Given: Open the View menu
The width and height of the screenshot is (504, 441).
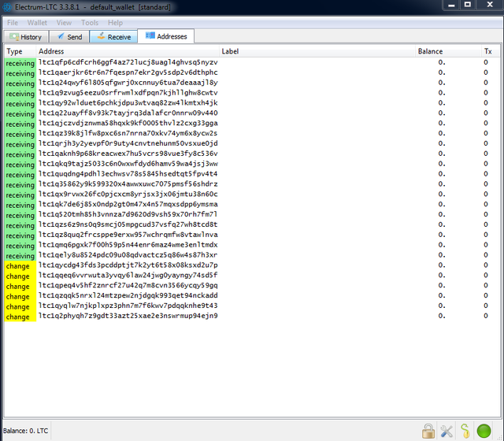Looking at the screenshot, I should click(64, 23).
